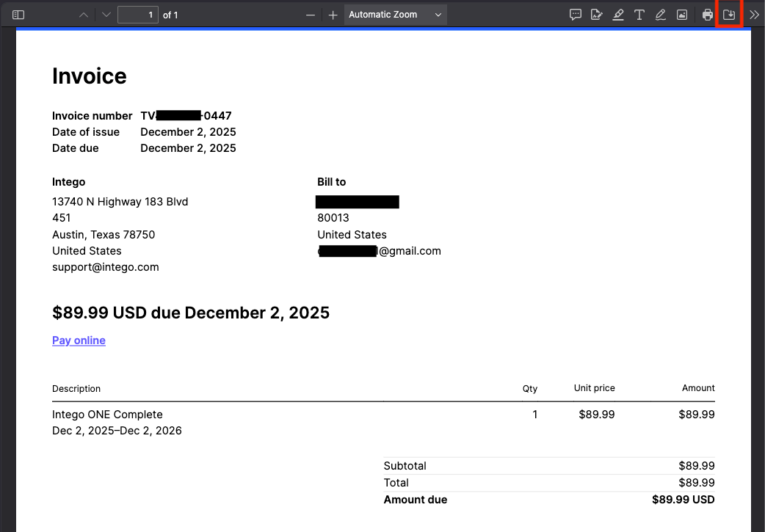Select the highlight tool
This screenshot has width=765, height=532.
[x=618, y=15]
